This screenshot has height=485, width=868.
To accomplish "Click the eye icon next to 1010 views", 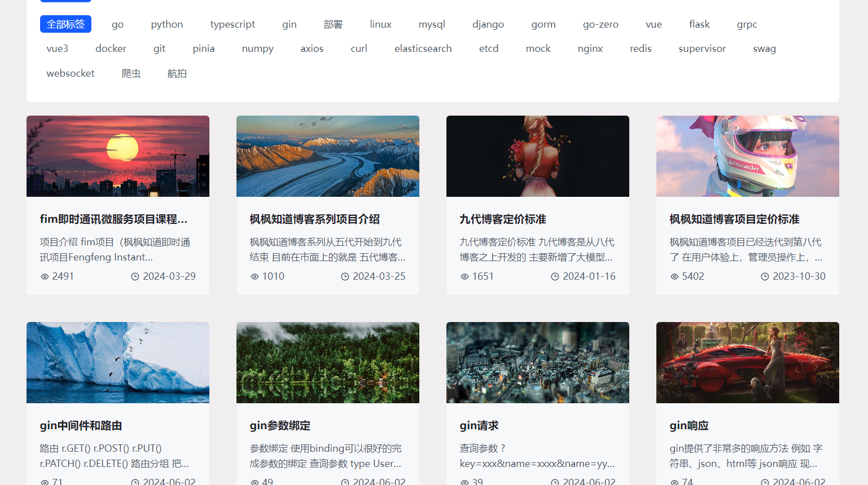I will click(255, 276).
